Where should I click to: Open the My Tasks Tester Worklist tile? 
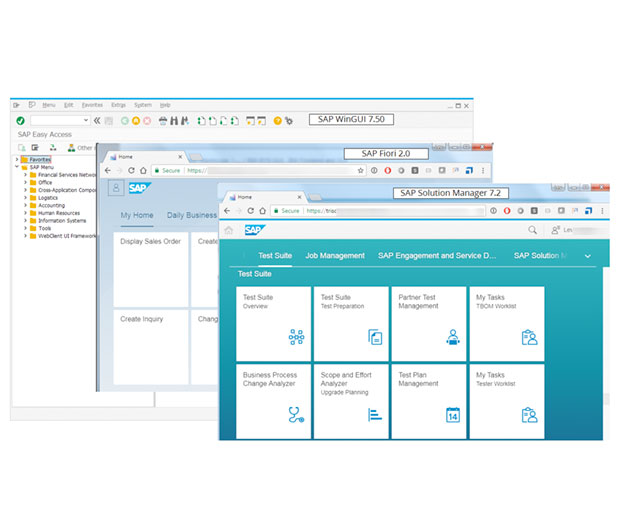click(507, 401)
